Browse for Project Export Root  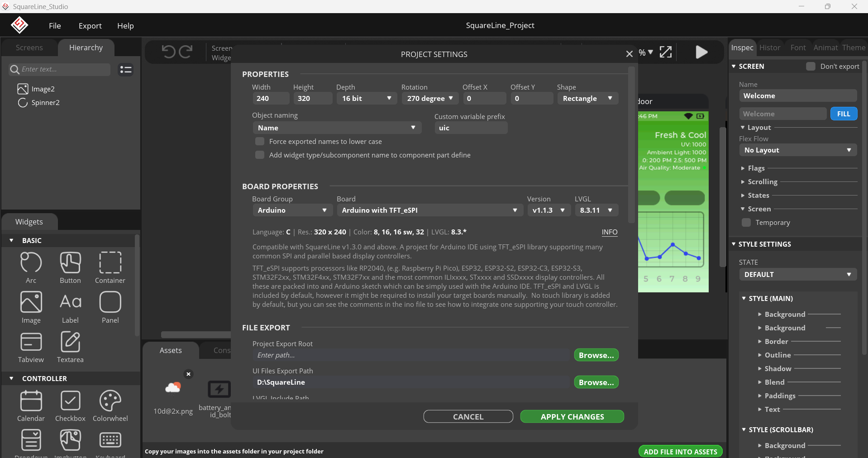596,355
